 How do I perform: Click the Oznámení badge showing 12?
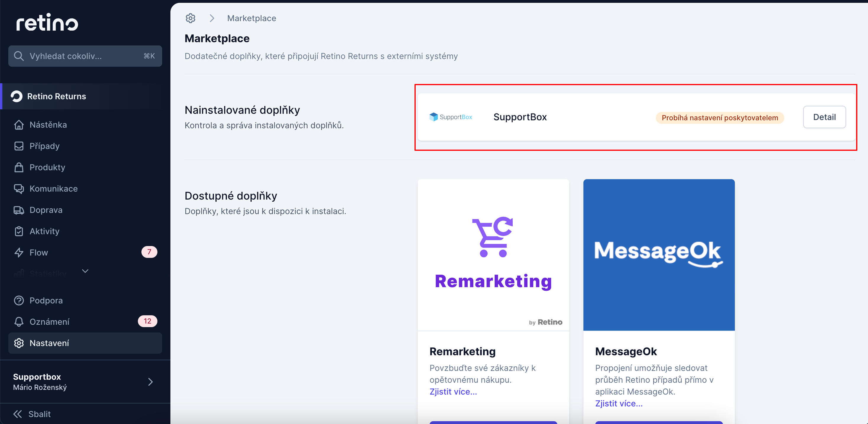coord(148,321)
